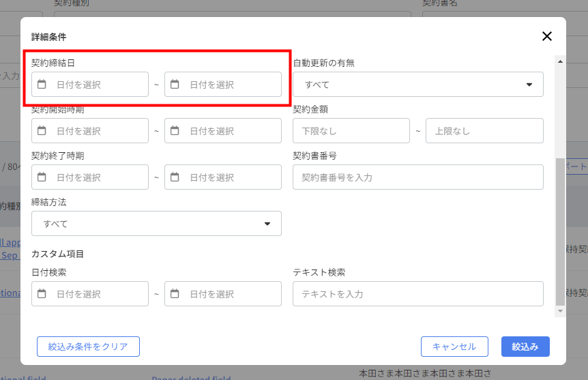Viewport: 588px width, 380px height.
Task: Open the 自動更新の有無 dropdown
Action: click(x=417, y=85)
